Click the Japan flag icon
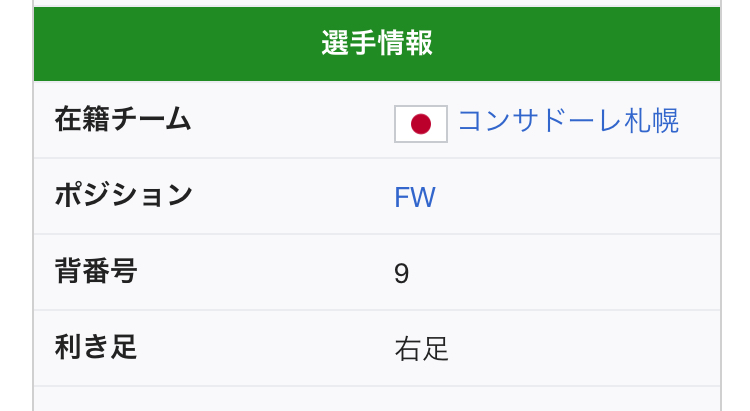Viewport: 750px width, 411px height. pyautogui.click(x=421, y=123)
